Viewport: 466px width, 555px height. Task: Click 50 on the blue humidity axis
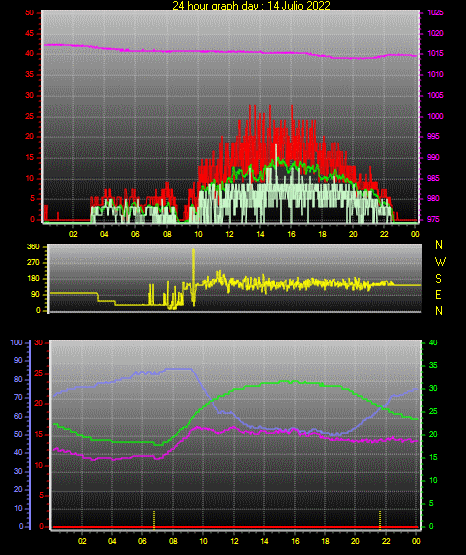pos(18,434)
